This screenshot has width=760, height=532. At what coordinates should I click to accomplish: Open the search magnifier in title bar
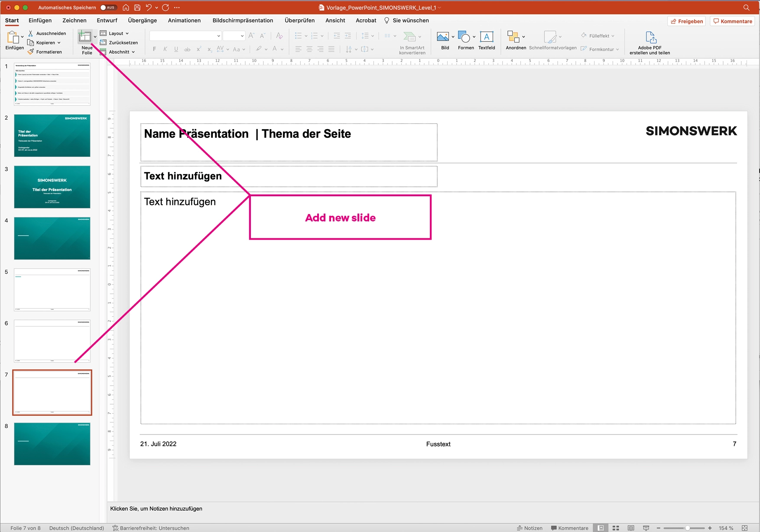click(746, 7)
